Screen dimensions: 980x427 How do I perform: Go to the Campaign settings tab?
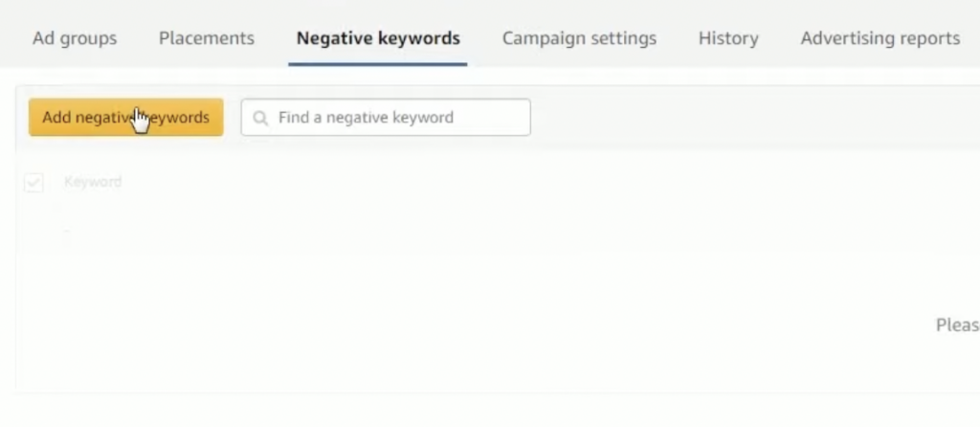click(x=579, y=38)
